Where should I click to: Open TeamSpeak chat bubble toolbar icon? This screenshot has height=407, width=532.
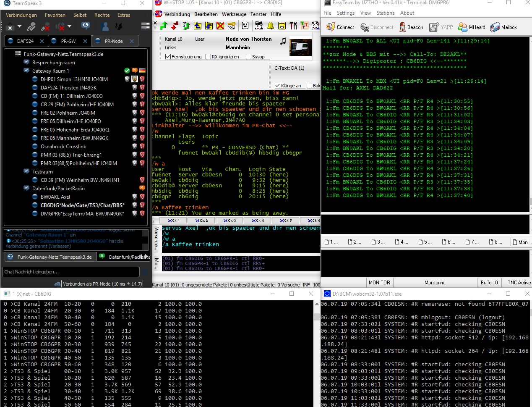pos(86,26)
